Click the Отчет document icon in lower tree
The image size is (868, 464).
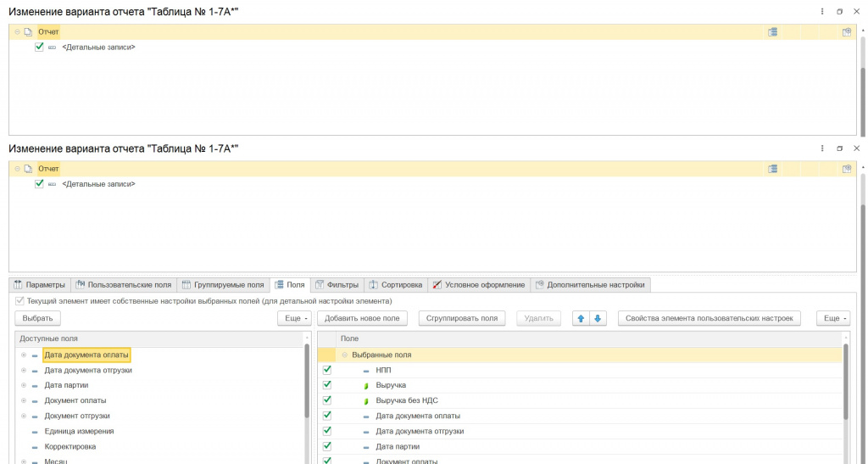click(28, 169)
